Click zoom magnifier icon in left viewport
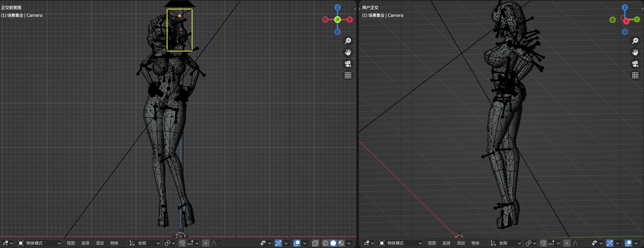 coord(348,41)
